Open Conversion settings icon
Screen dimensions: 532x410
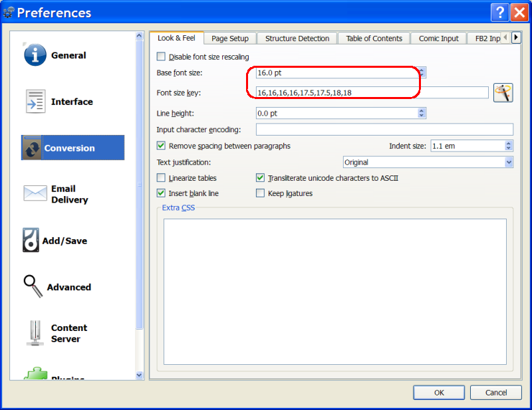point(32,148)
